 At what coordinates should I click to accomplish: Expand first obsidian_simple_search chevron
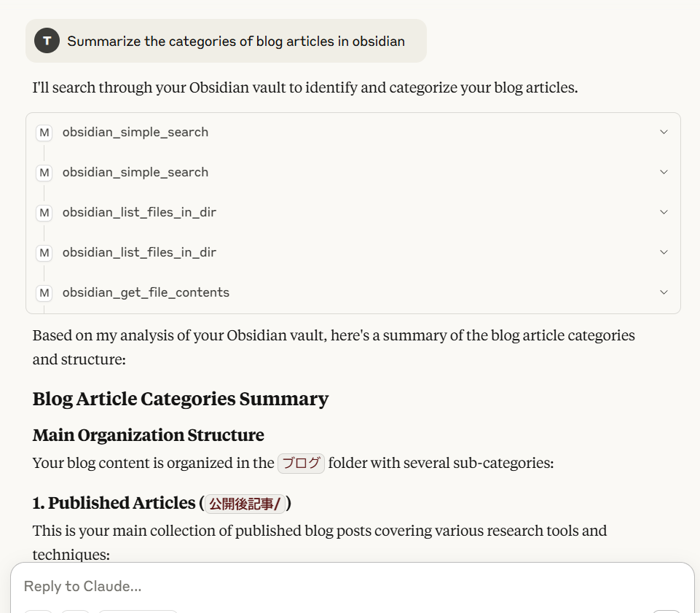(664, 132)
